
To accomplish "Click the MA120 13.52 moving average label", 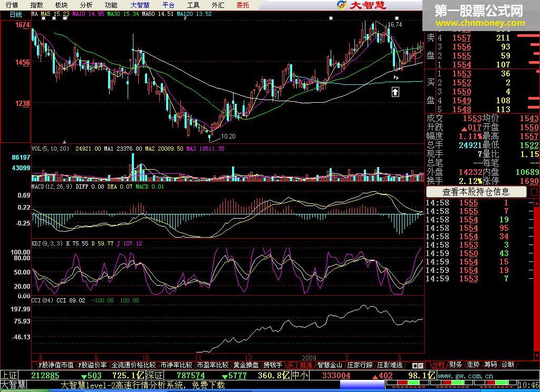I will click(194, 14).
